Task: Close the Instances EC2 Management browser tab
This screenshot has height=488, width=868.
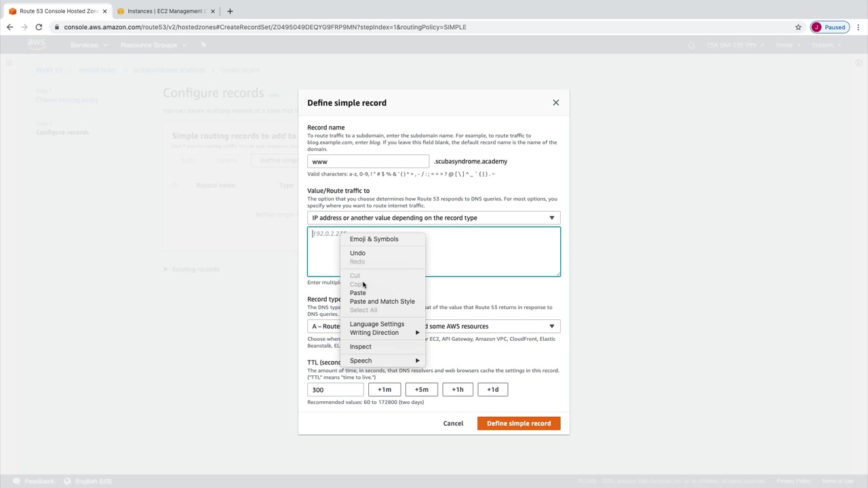Action: point(213,11)
